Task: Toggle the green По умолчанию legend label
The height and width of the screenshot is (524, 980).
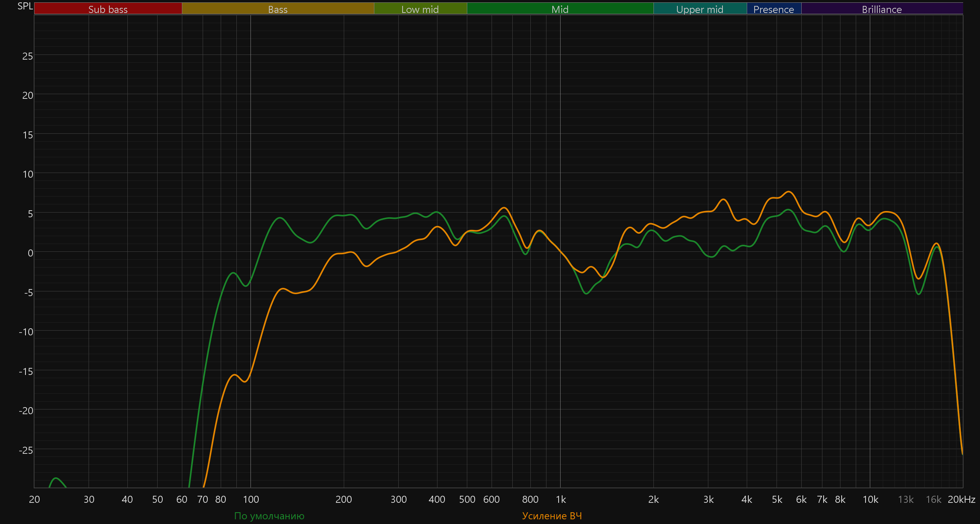Action: point(269,516)
